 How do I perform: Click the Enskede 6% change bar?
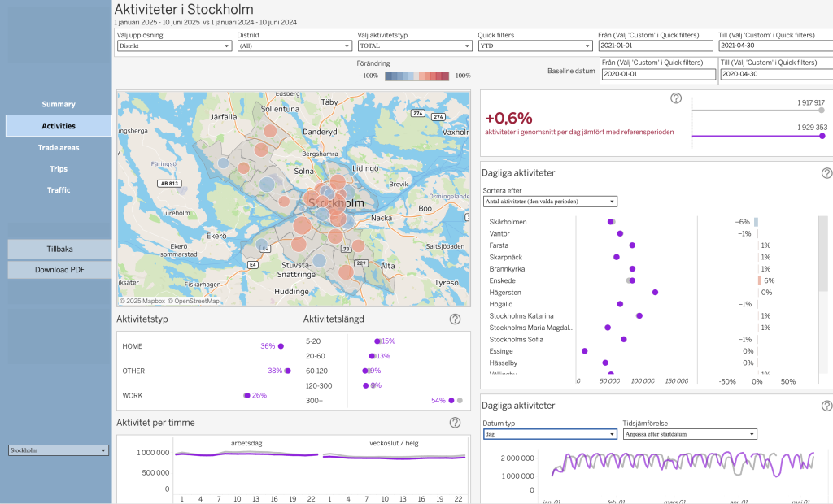[760, 281]
